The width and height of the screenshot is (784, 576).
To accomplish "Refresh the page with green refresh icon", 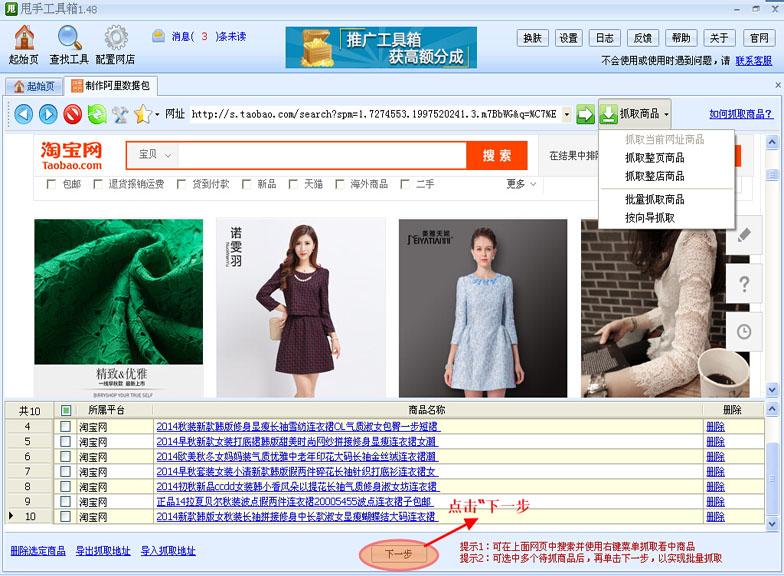I will 96,114.
